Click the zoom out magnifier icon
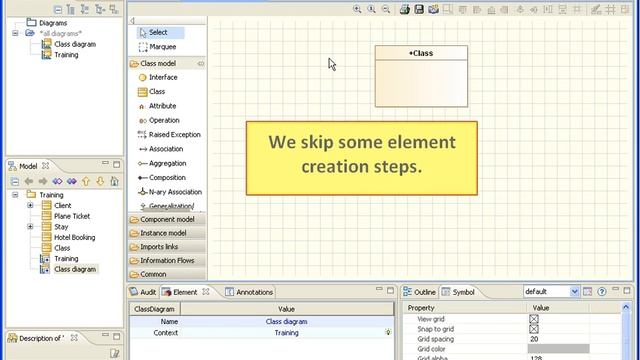This screenshot has height=360, width=640. 386,9
